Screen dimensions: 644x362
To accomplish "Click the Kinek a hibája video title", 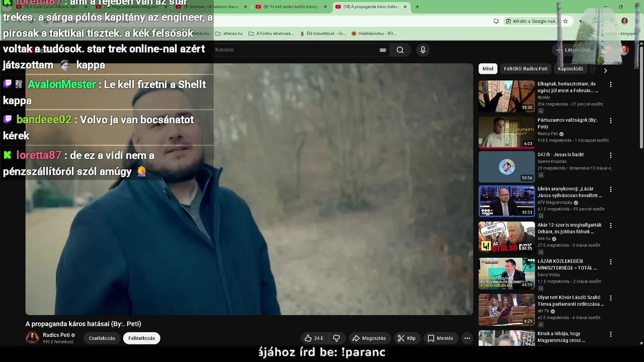I will [562, 337].
